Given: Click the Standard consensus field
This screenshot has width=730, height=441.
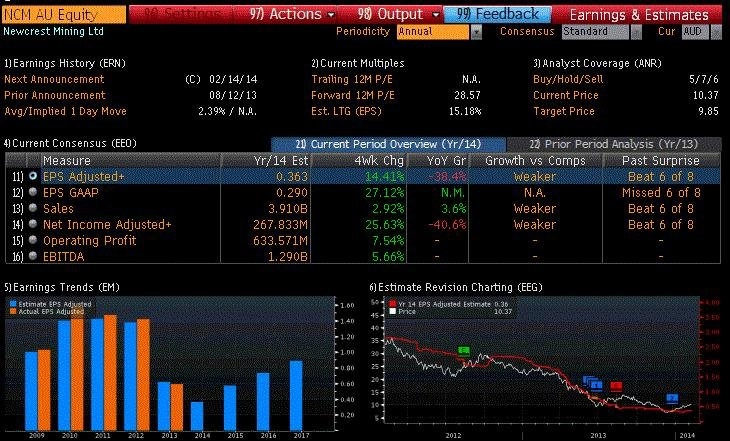Looking at the screenshot, I should click(595, 32).
